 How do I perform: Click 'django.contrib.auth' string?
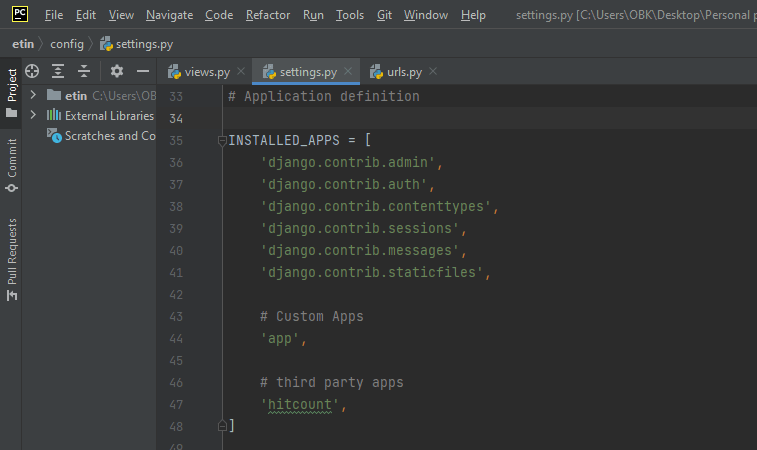point(344,184)
